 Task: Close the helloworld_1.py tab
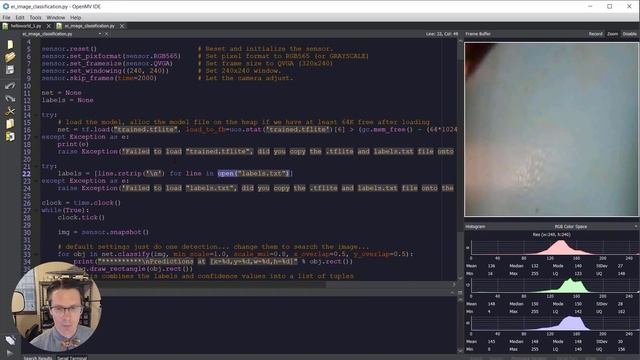(49, 26)
